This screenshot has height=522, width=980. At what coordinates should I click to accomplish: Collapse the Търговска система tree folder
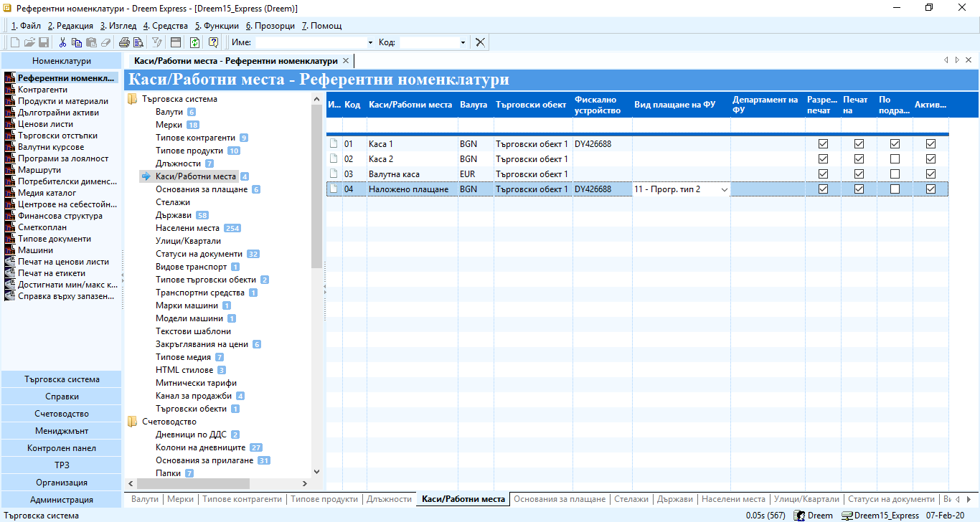(x=133, y=99)
